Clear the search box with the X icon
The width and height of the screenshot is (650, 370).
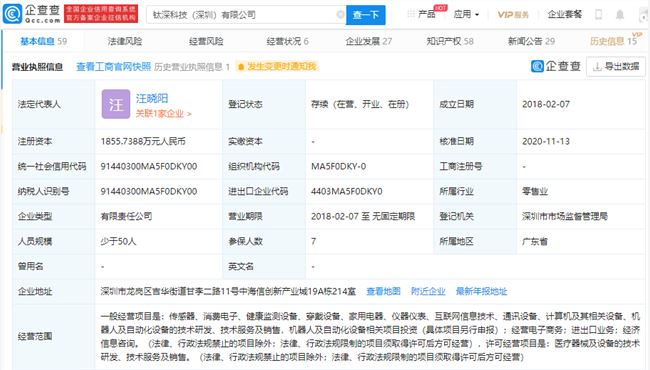[340, 15]
